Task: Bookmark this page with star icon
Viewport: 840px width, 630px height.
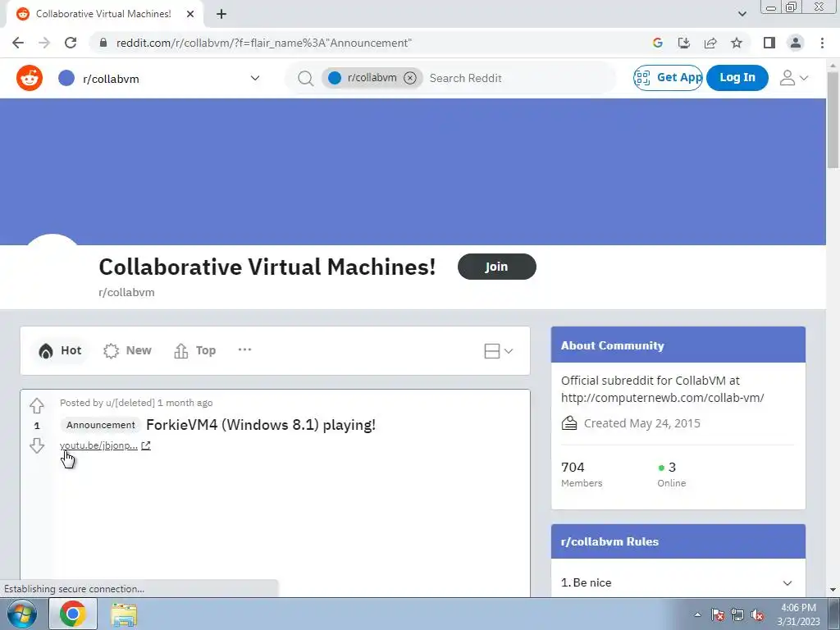Action: (737, 43)
